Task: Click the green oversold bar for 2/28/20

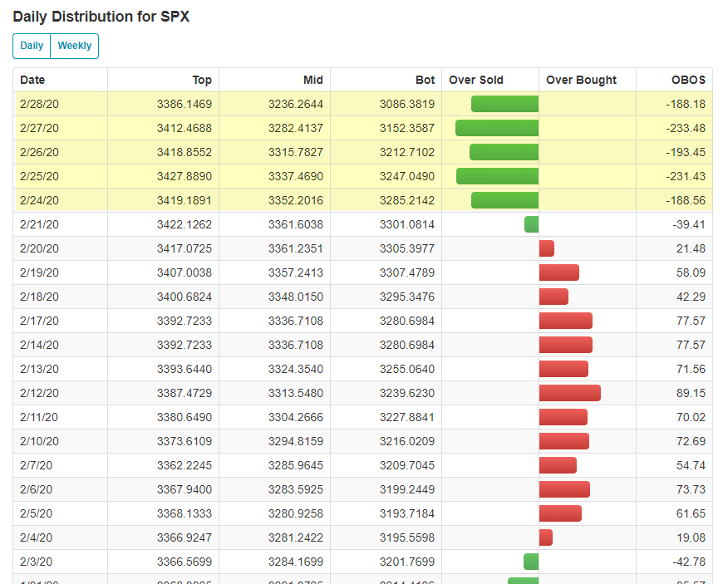Action: pyautogui.click(x=504, y=104)
